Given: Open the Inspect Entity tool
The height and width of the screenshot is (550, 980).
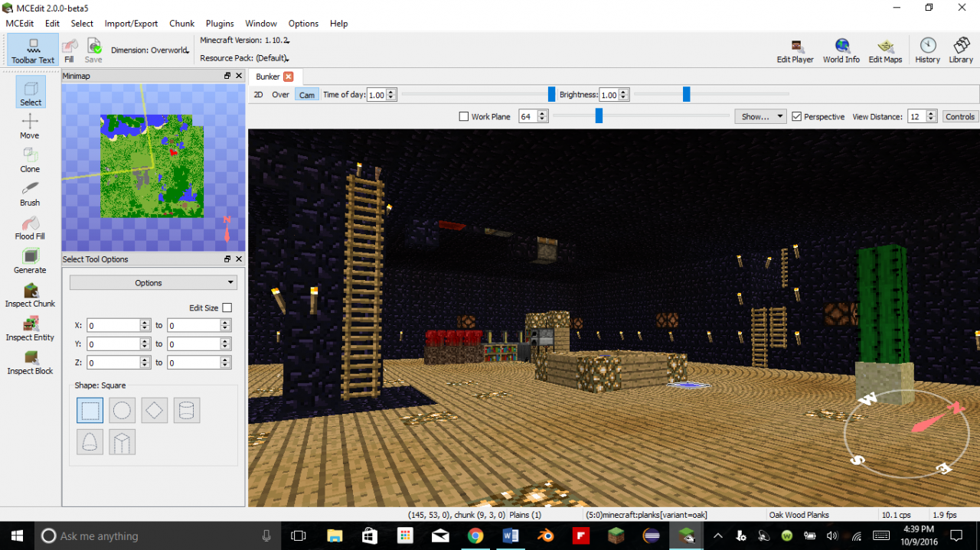Looking at the screenshot, I should [x=29, y=324].
